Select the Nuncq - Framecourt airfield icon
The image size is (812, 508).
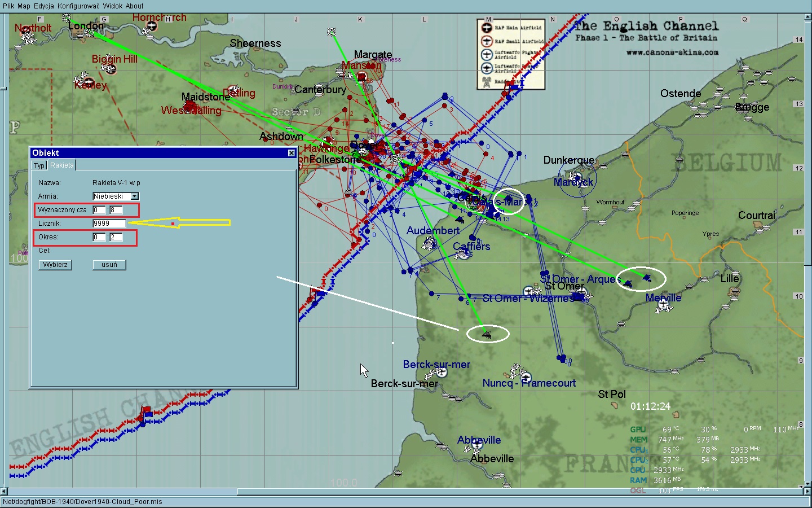tap(526, 377)
